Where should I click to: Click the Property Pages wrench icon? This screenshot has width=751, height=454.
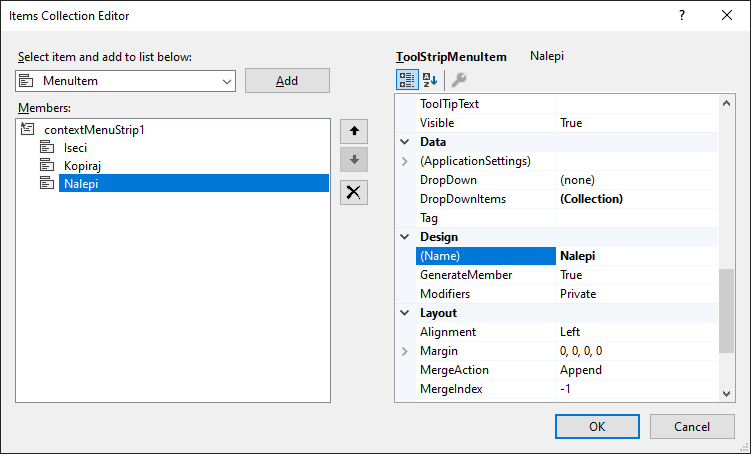[459, 80]
